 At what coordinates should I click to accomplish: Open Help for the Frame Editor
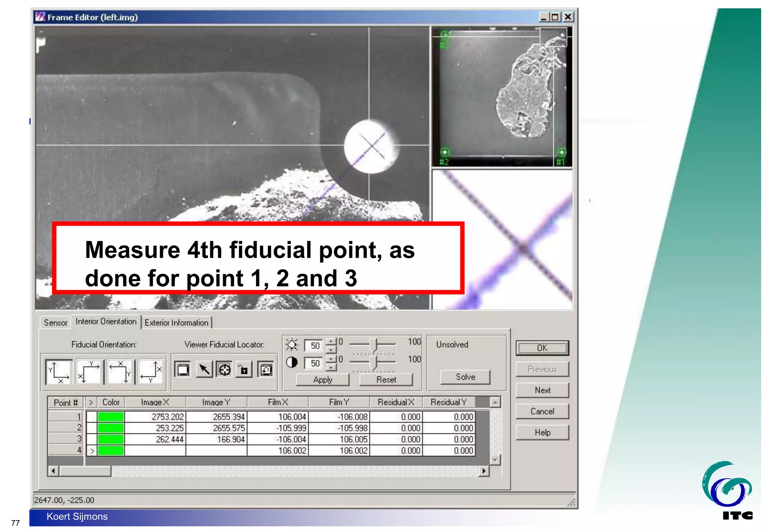pos(542,432)
